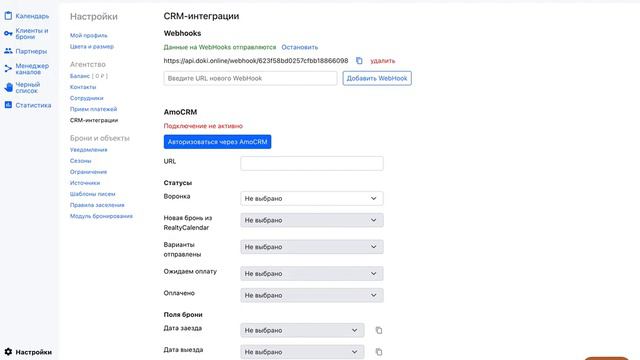Open the Воронка dropdown
Viewport: 640px width, 360px height.
[x=312, y=198]
